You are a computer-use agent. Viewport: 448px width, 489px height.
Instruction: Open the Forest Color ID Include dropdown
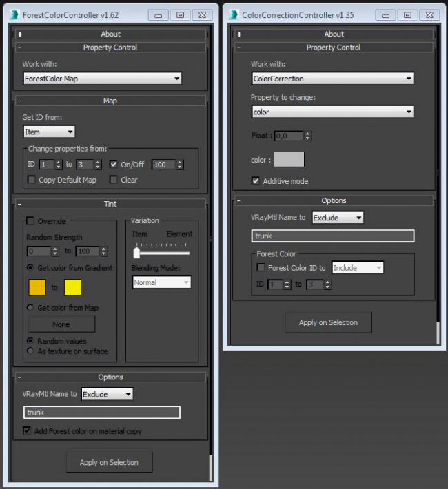(358, 268)
